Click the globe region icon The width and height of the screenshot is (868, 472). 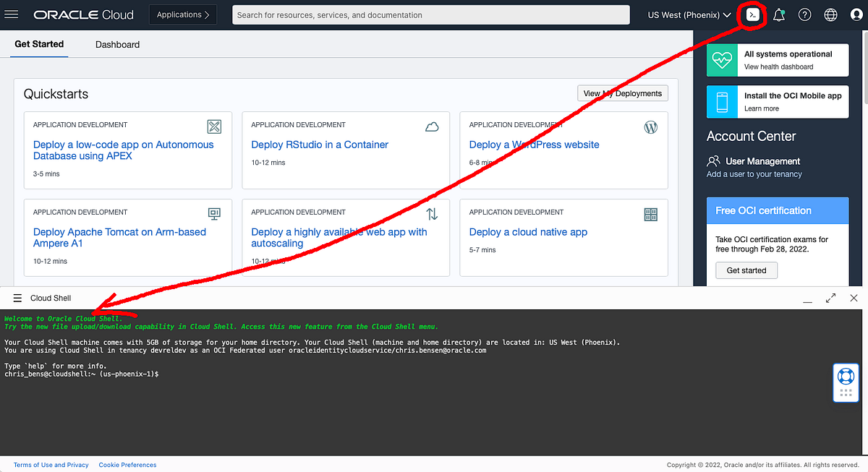(830, 14)
